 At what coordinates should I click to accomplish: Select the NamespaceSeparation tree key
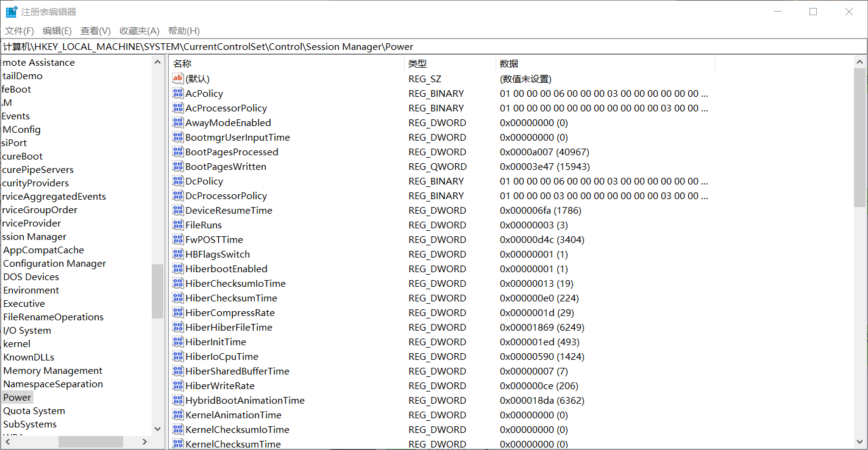[x=53, y=384]
